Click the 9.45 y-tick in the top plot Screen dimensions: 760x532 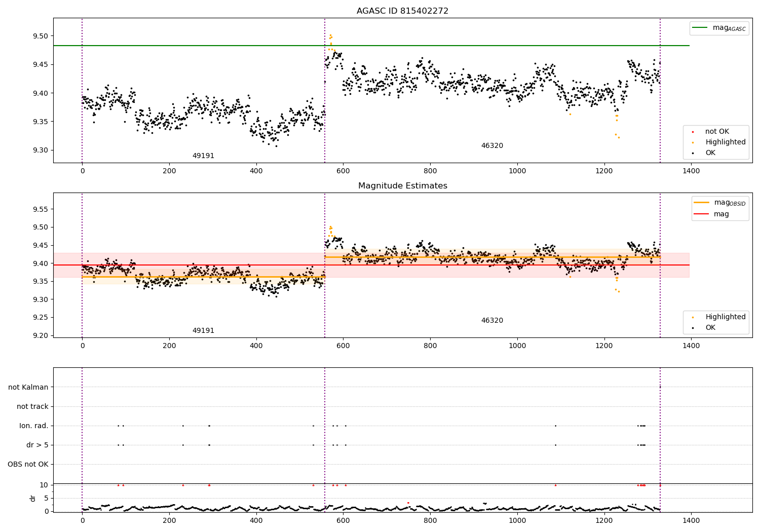(40, 64)
